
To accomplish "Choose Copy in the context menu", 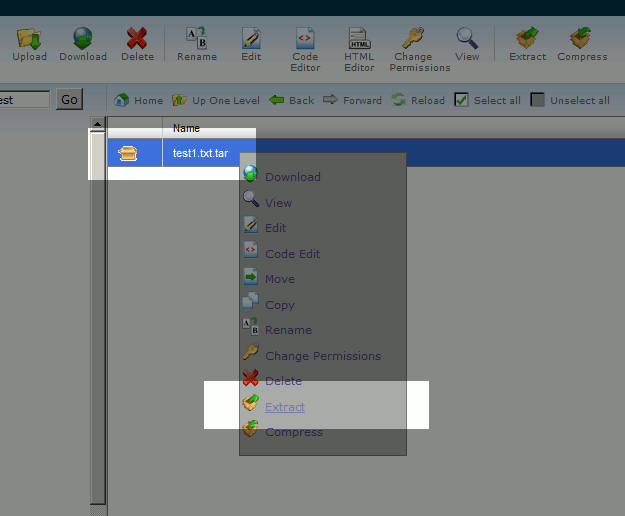I will pos(280,305).
